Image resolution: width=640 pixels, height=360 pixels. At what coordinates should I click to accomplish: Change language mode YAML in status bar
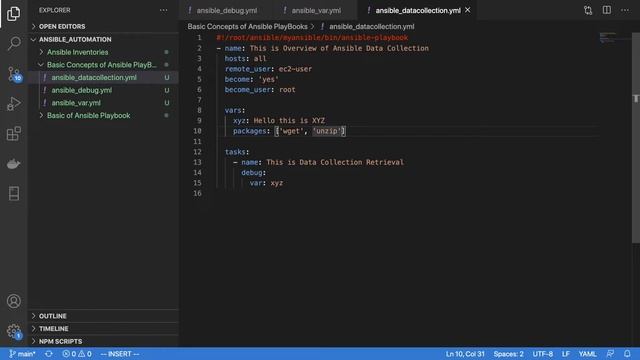587,354
